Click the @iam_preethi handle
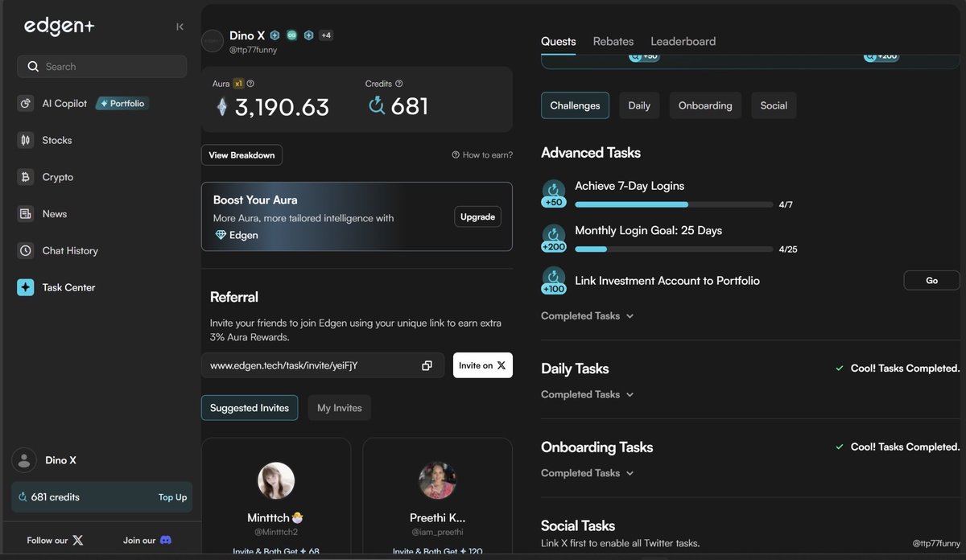 click(438, 532)
